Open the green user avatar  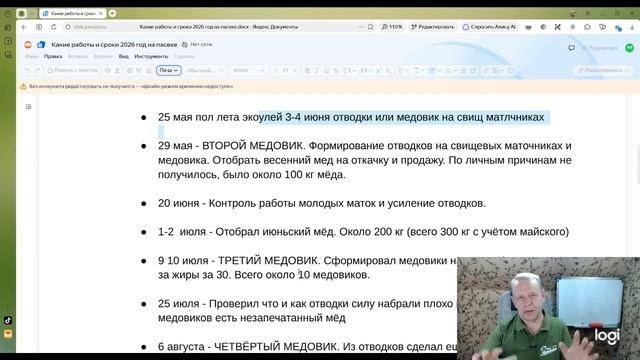(x=629, y=48)
